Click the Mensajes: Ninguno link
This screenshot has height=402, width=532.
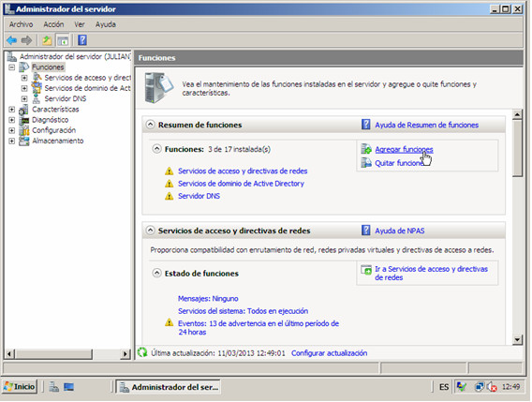click(208, 299)
